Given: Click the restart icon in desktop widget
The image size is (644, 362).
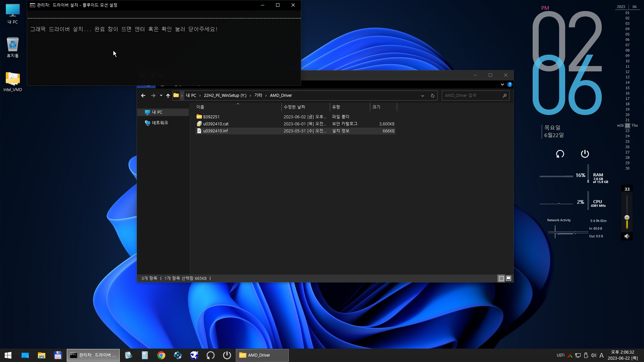Looking at the screenshot, I should pos(560,154).
